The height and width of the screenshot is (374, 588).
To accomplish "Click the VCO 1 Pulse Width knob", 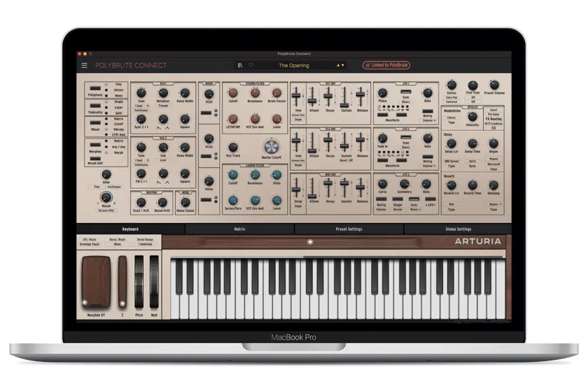I will [x=185, y=93].
